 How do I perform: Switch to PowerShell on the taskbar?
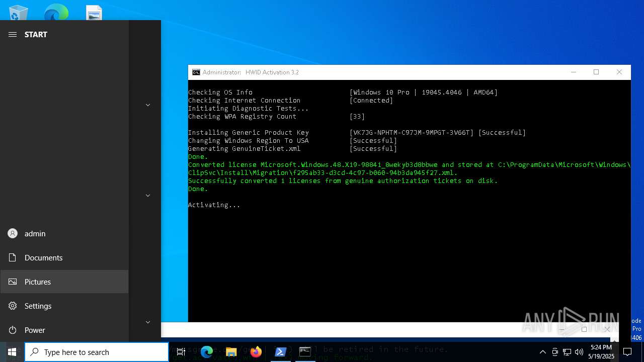point(281,352)
